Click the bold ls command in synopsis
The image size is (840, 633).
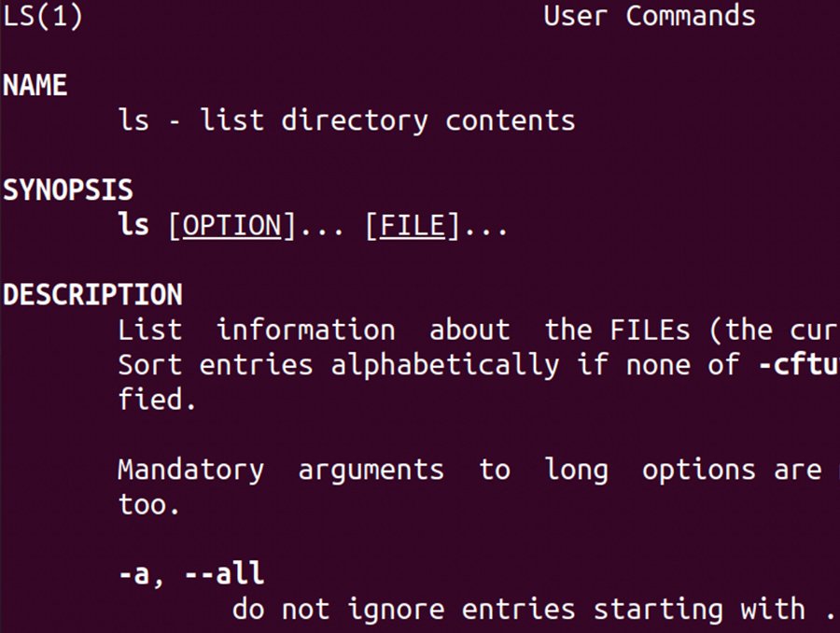[x=133, y=226]
